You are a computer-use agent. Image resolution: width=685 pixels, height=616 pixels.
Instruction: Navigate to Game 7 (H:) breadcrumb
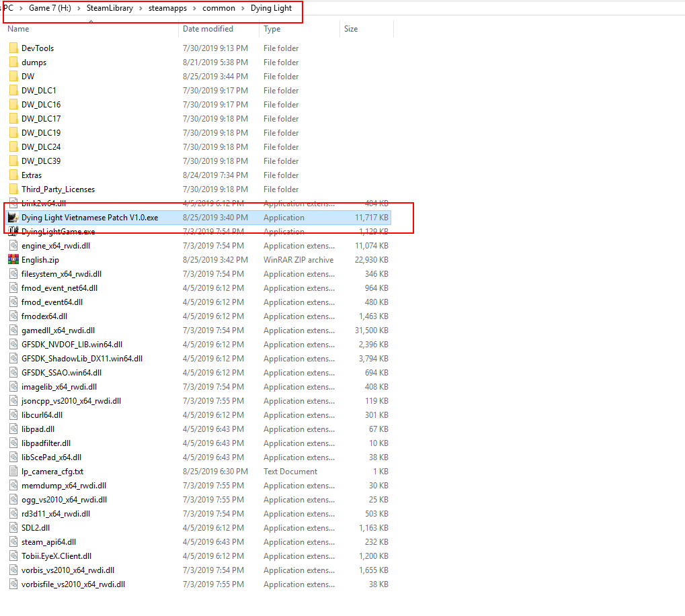click(50, 8)
